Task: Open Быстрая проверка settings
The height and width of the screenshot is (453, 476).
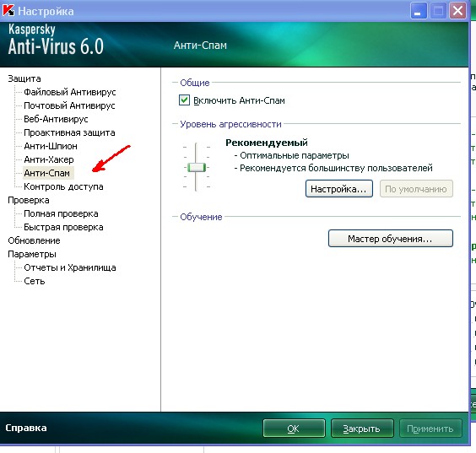Action: coord(63,227)
